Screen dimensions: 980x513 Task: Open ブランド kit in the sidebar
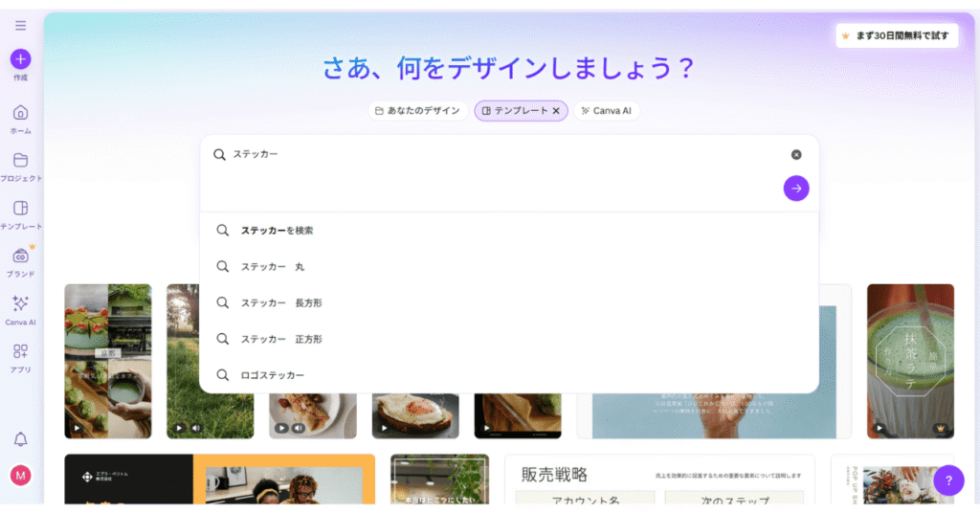[x=21, y=262]
